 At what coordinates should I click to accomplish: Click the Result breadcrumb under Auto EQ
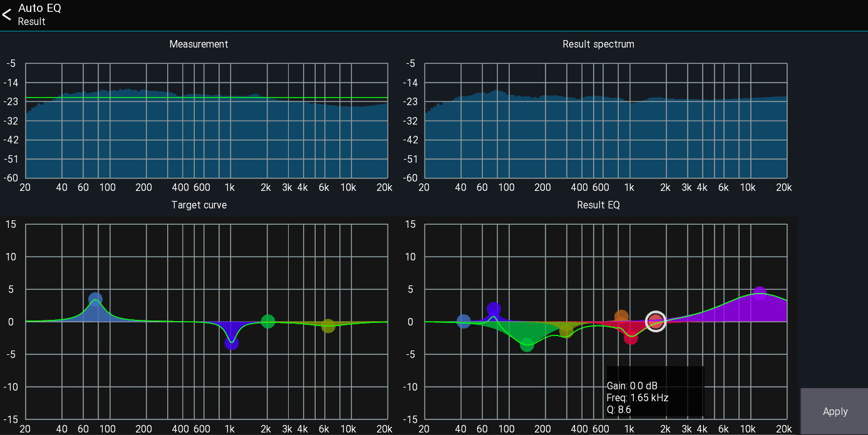[x=31, y=21]
